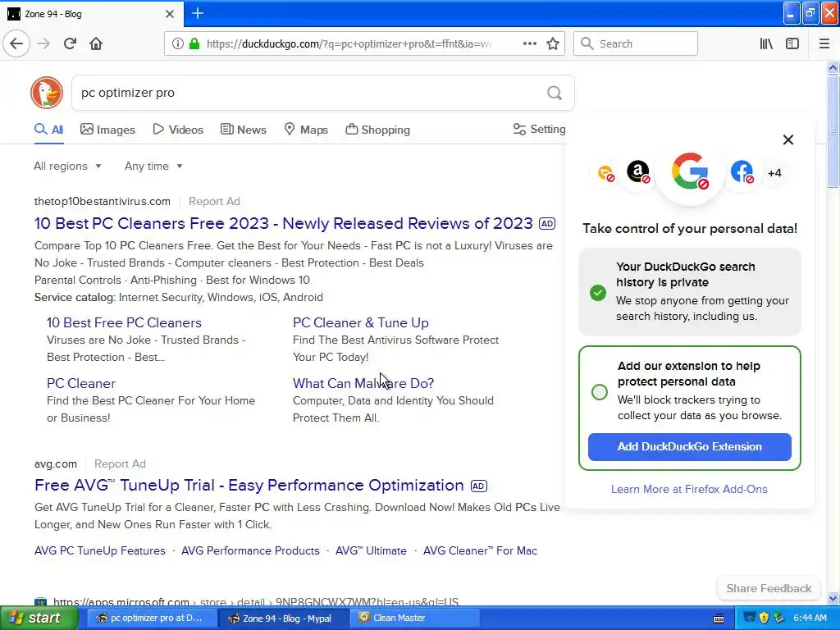Image resolution: width=840 pixels, height=630 pixels.
Task: Open AVG Ultimate link
Action: [x=371, y=550]
